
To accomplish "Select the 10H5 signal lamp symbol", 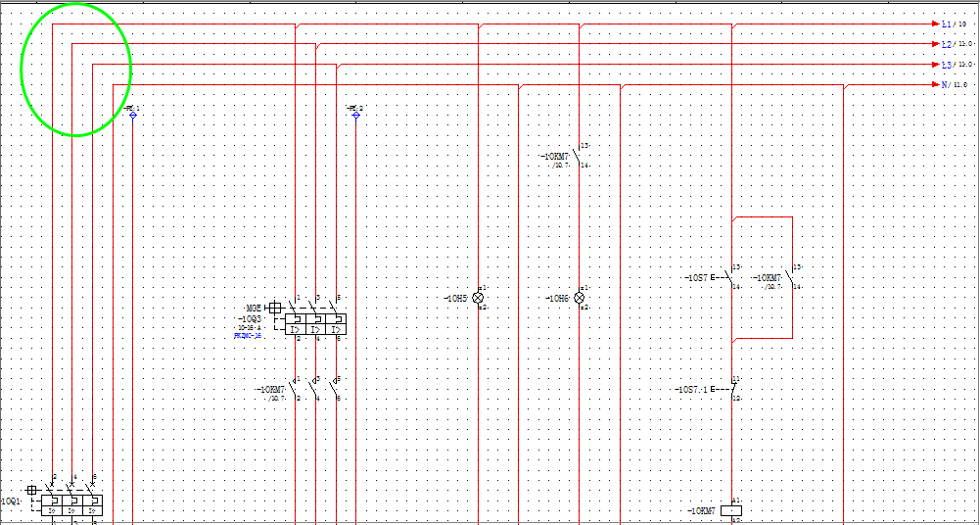I will click(478, 298).
